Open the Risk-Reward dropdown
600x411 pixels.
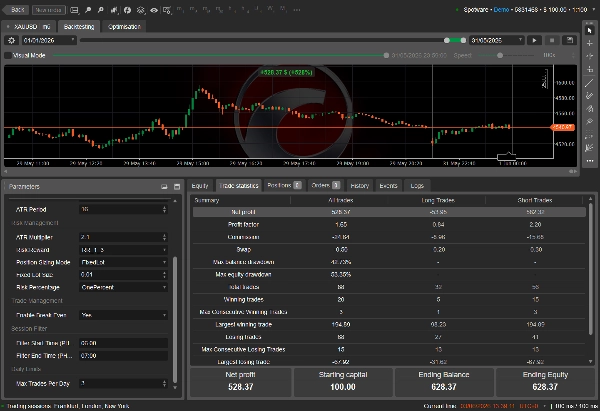123,250
